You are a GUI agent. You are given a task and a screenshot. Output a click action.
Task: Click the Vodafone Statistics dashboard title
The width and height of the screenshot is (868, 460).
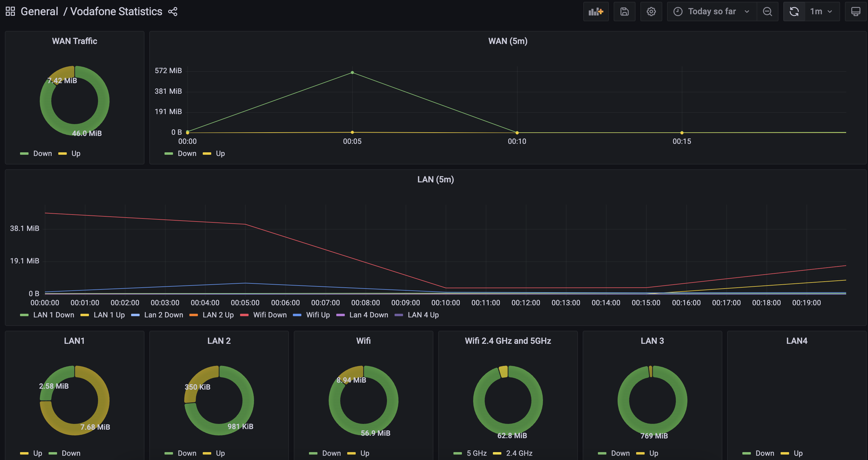point(116,12)
